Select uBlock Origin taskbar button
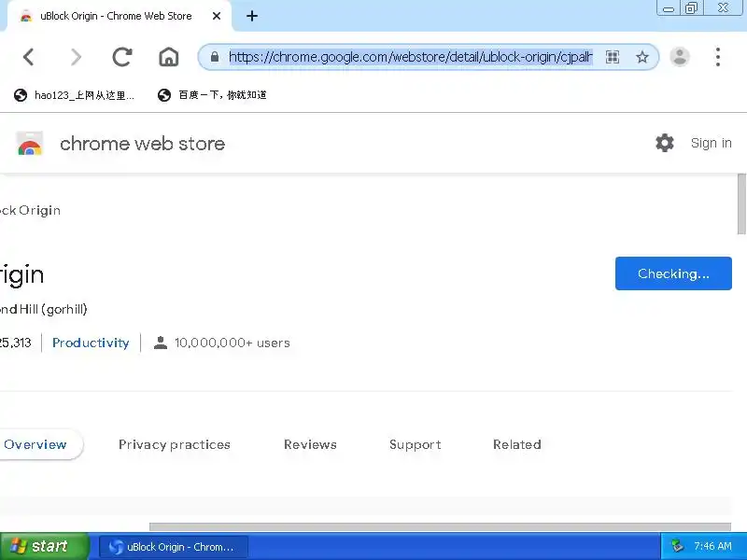This screenshot has height=560, width=747. pyautogui.click(x=174, y=547)
